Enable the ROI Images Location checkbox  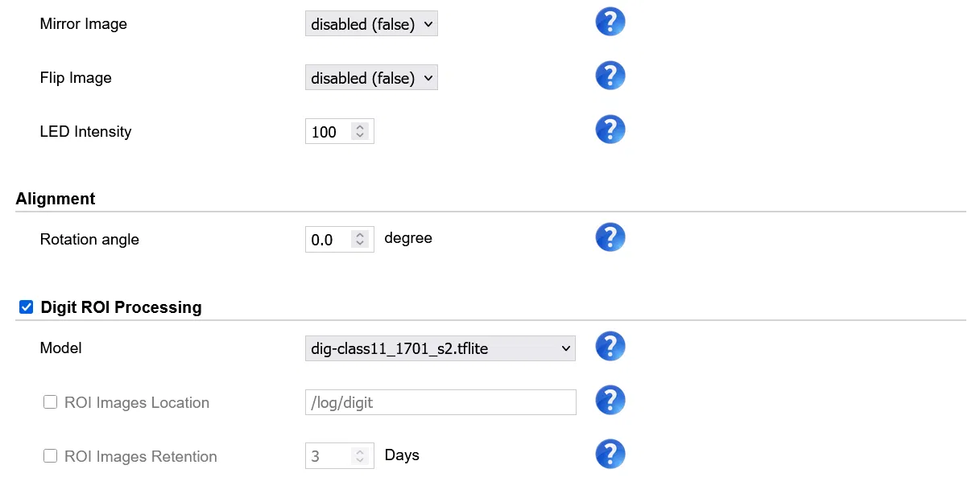tap(50, 401)
